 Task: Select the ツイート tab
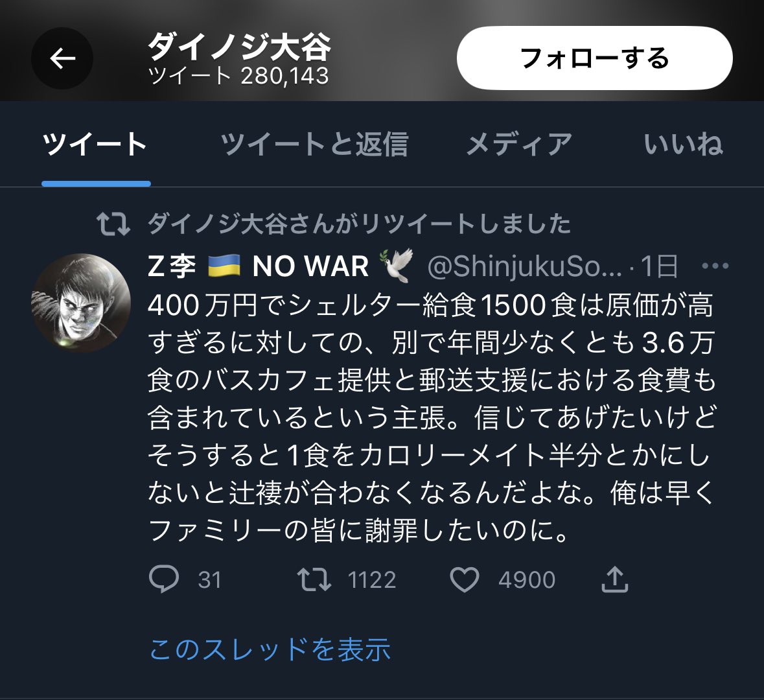point(96,145)
